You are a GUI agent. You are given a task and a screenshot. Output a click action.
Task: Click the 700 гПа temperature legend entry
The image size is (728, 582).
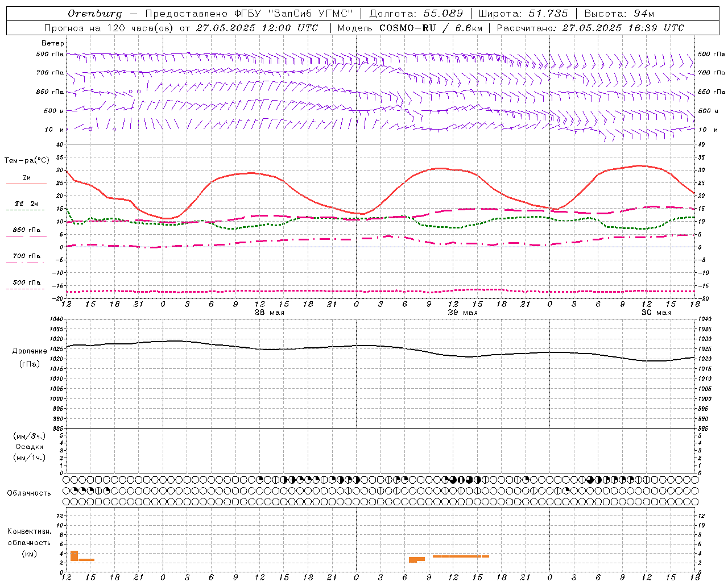coord(27,256)
